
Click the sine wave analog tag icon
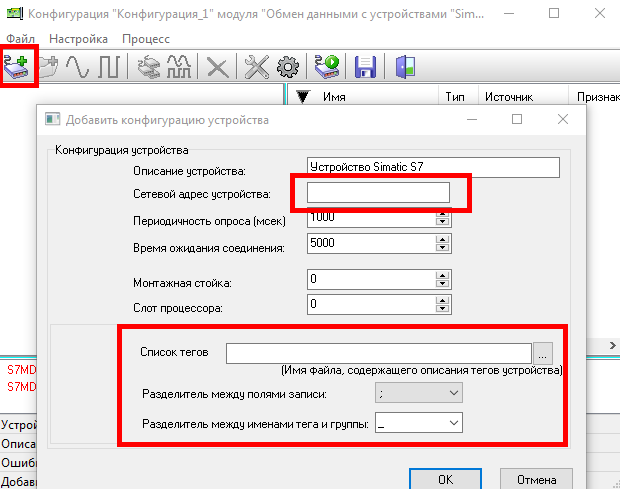pyautogui.click(x=78, y=67)
